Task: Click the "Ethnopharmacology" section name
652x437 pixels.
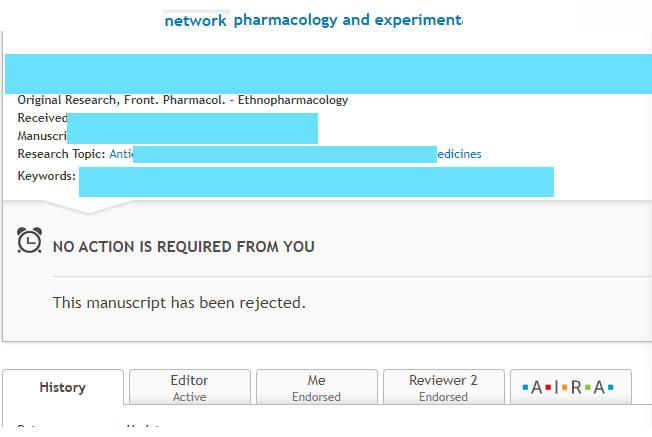Action: (x=299, y=100)
